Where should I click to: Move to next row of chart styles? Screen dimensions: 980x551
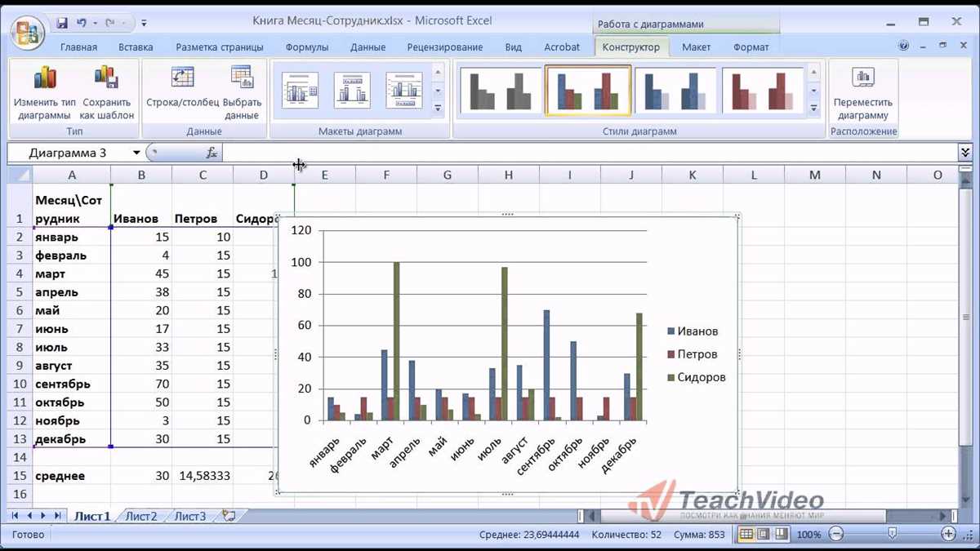click(x=813, y=91)
